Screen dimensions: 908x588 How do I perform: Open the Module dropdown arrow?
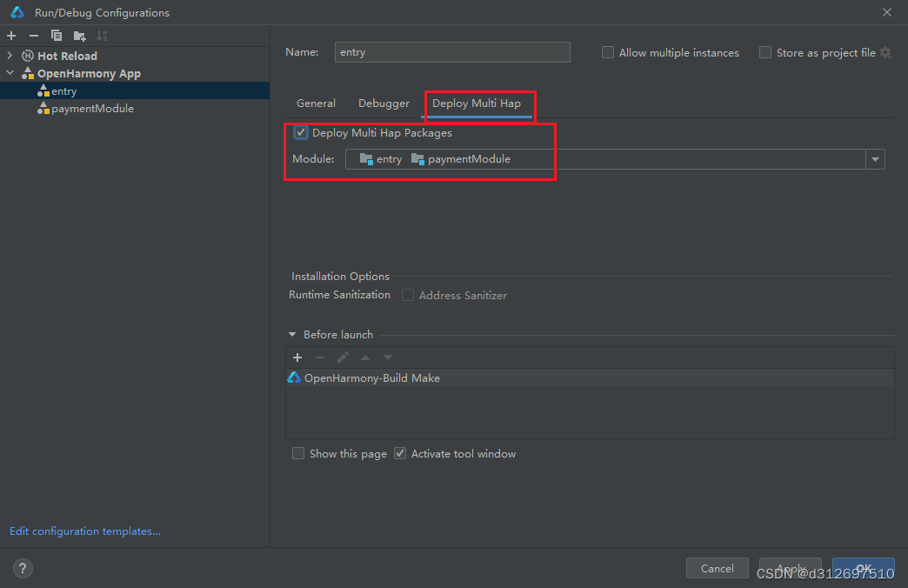point(875,159)
